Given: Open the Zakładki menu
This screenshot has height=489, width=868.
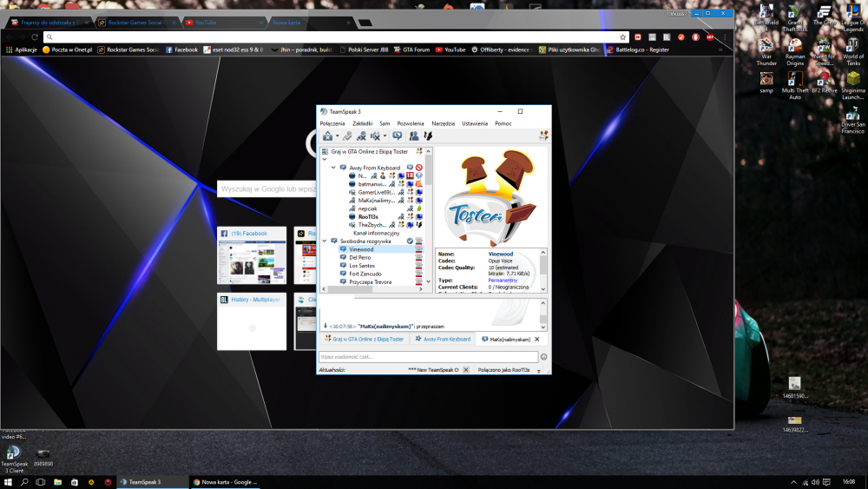Looking at the screenshot, I should pos(363,123).
